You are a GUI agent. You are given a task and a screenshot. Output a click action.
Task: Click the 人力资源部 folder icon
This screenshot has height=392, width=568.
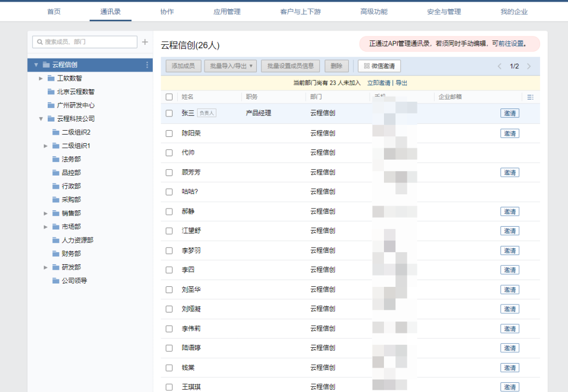[x=56, y=240]
